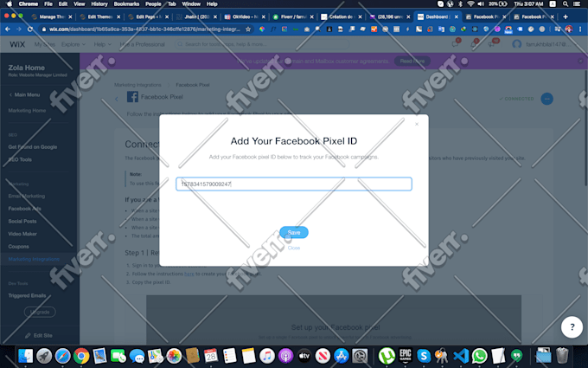Open WhatsApp from the dock
The image size is (588, 368).
coord(479,356)
